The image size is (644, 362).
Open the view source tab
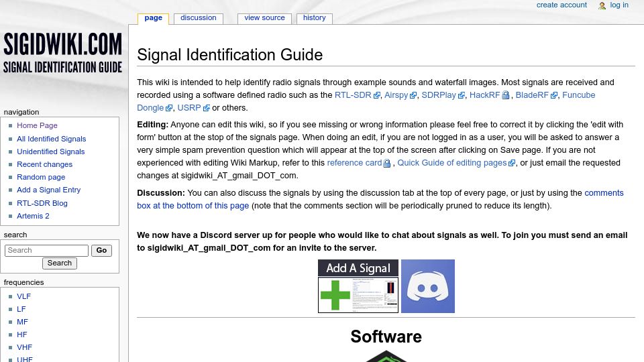tap(264, 17)
